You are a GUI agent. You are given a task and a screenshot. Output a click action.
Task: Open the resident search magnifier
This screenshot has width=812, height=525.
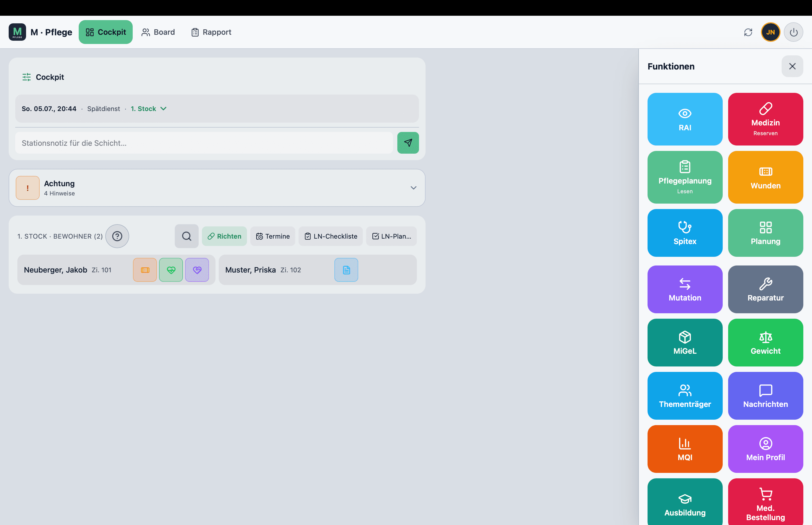(186, 236)
